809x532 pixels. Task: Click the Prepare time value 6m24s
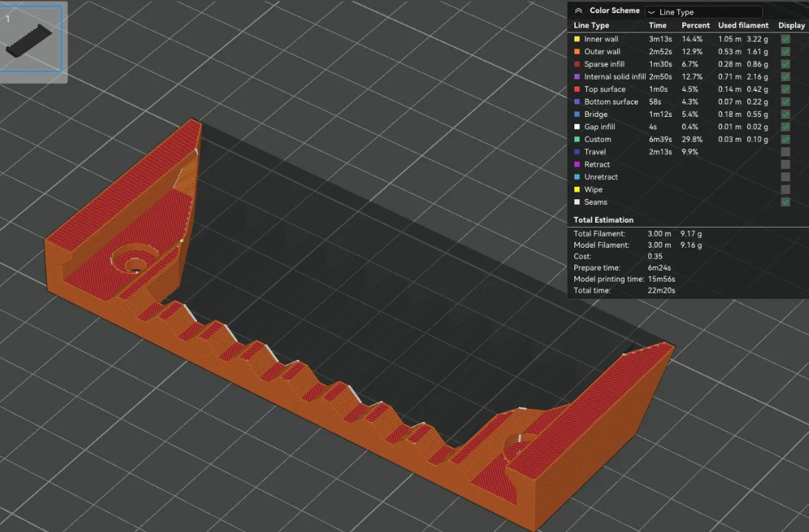tap(660, 268)
